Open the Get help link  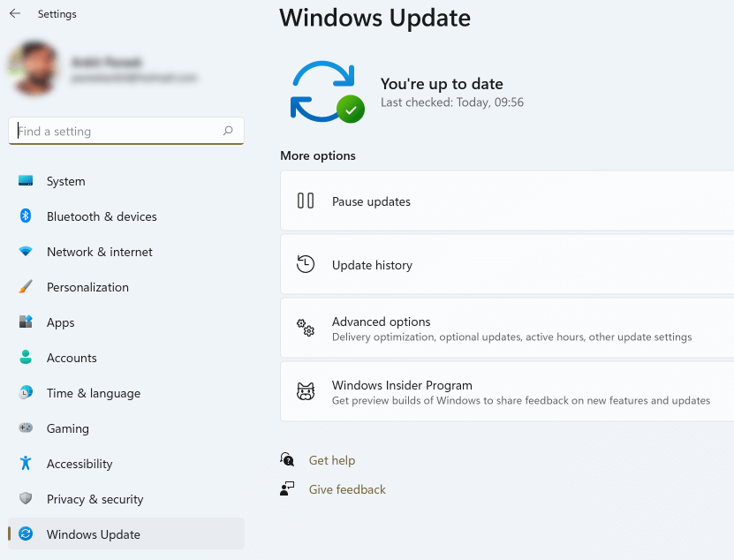(x=332, y=460)
